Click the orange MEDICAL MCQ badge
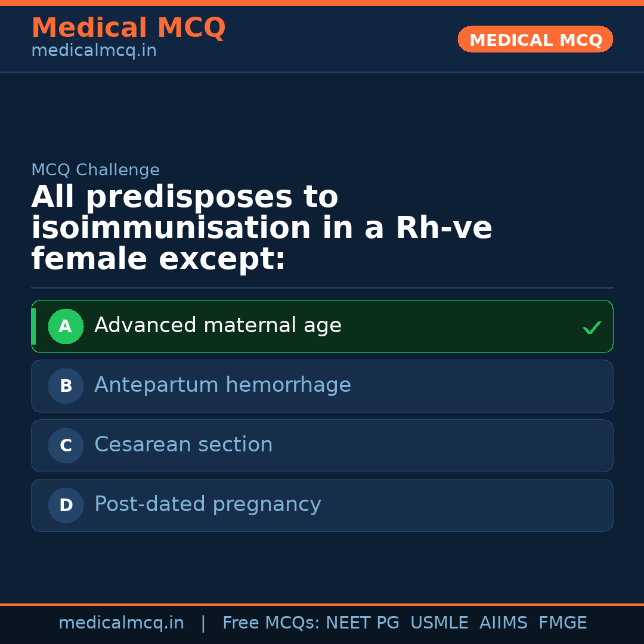 (535, 39)
